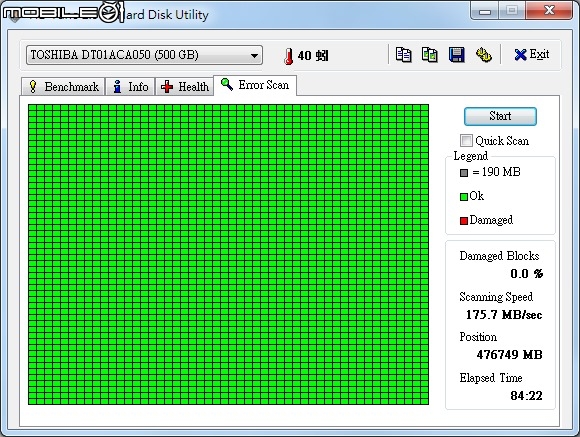Click the 0.0 % damaged blocks value
The height and width of the screenshot is (437, 580).
526,274
